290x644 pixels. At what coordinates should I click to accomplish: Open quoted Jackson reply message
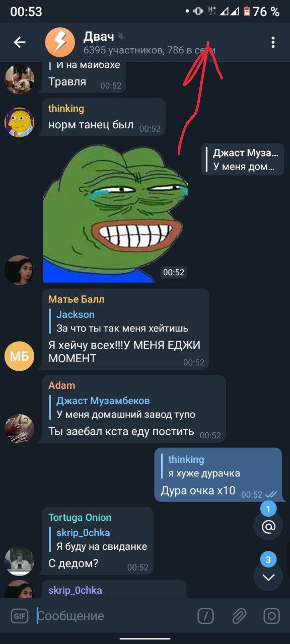122,321
